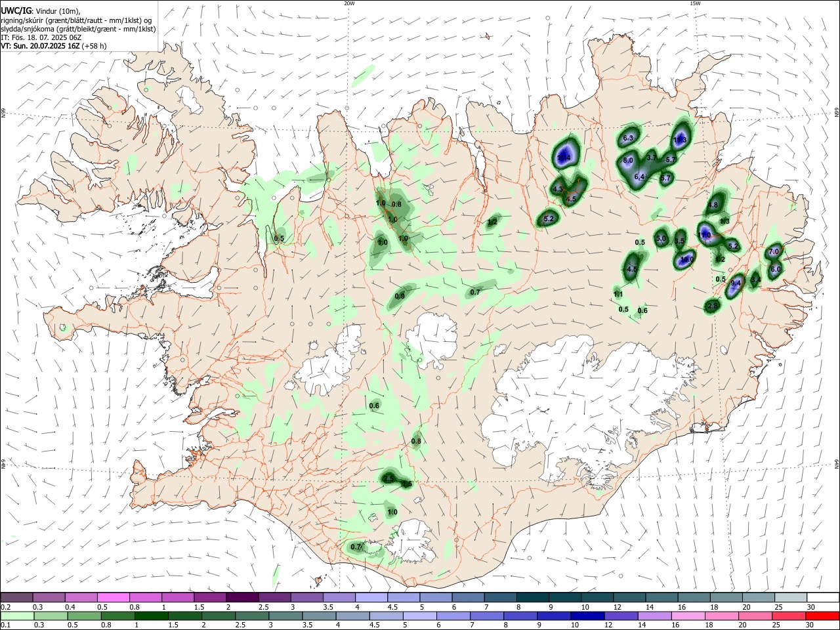Select the 6.3 rainfall label
This screenshot has height=630, width=840.
(x=627, y=138)
